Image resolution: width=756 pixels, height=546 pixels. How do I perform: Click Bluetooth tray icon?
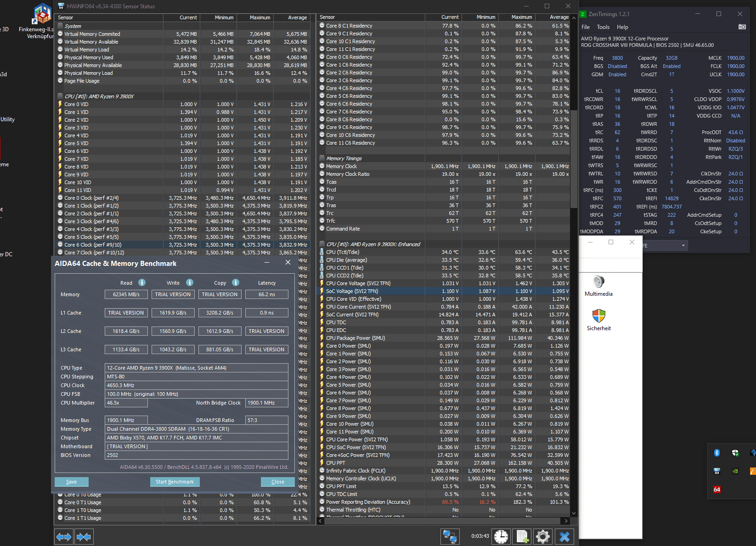pyautogui.click(x=717, y=453)
